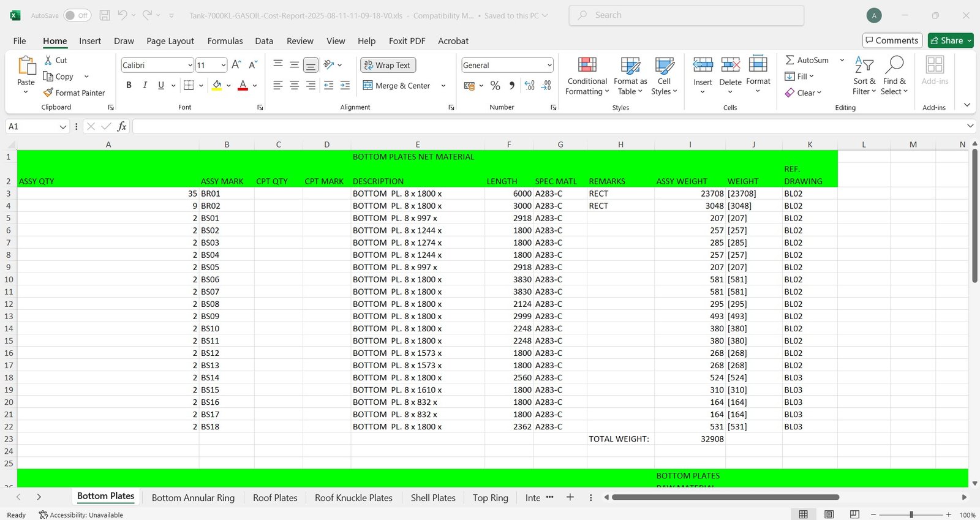
Task: Click the Percent Style icon
Action: pos(496,86)
